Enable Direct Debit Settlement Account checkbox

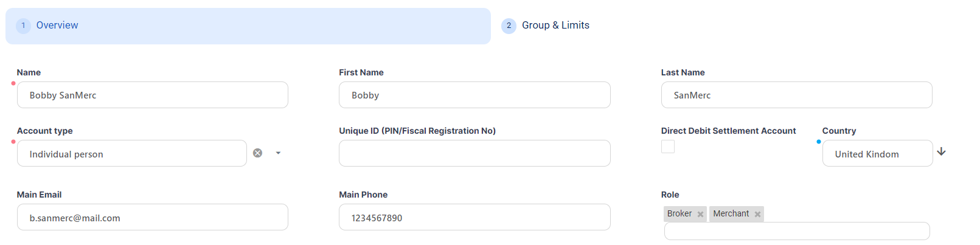[x=668, y=147]
